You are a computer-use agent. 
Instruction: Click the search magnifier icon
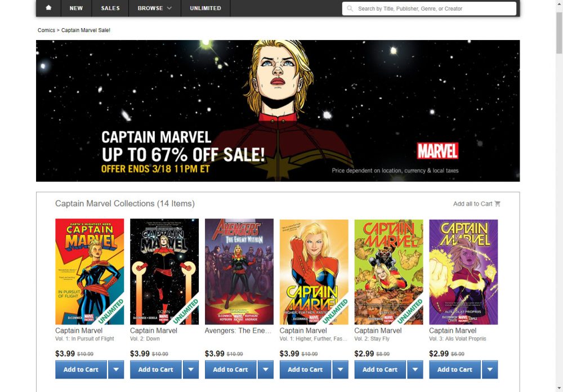pyautogui.click(x=350, y=8)
